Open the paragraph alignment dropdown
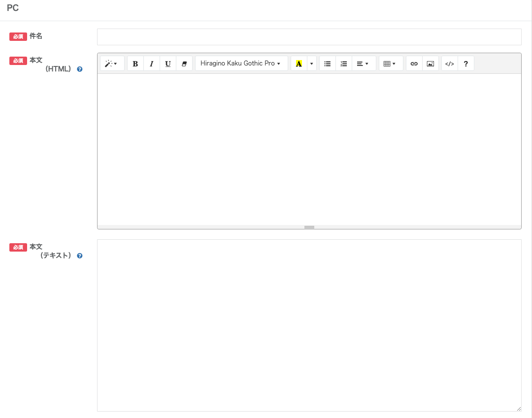 [363, 64]
